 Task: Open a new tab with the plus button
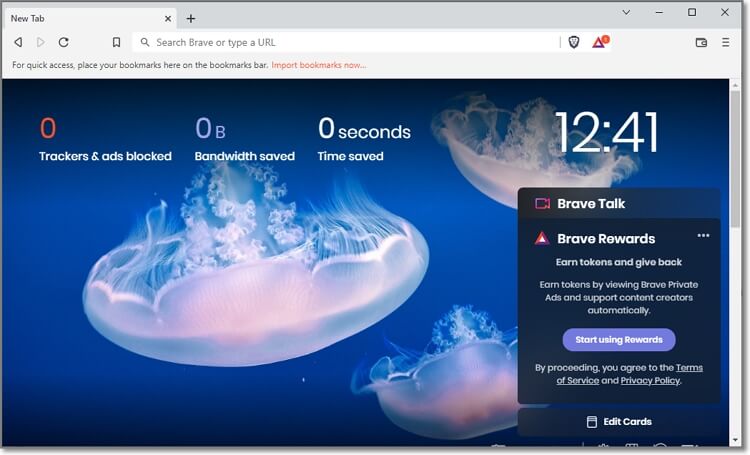(x=191, y=18)
